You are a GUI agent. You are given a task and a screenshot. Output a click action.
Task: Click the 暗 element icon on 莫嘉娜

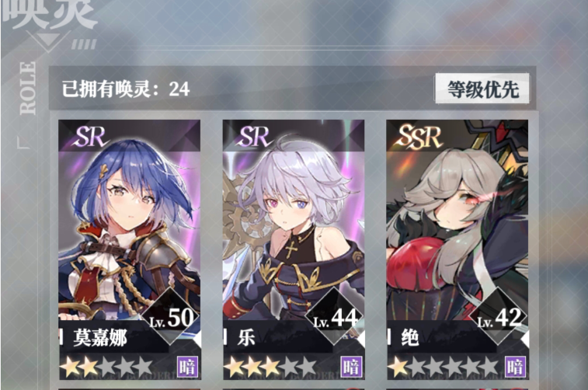click(187, 367)
